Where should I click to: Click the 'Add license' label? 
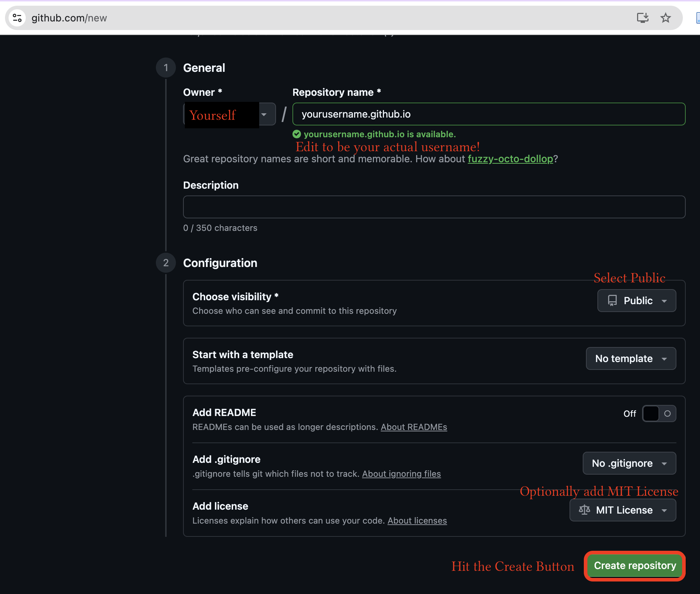pos(220,506)
